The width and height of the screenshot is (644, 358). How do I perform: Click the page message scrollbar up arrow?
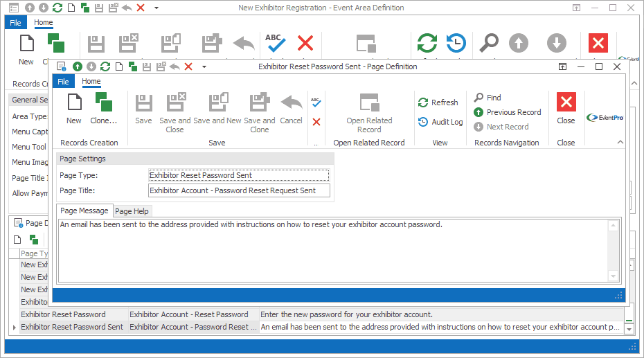[x=614, y=225]
